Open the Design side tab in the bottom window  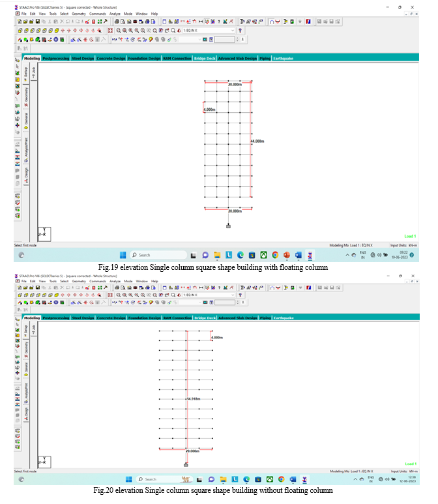[26, 414]
